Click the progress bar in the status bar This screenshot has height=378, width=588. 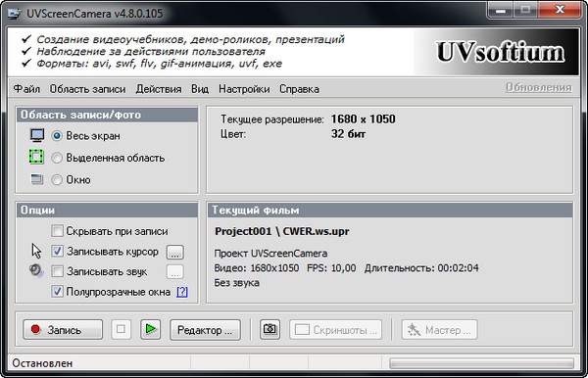[x=481, y=363]
